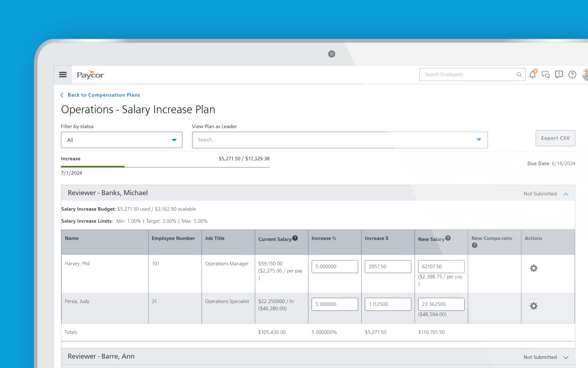Screen dimensions: 588x368
Task: Click the Current Salary tooltip icon
Action: [x=295, y=238]
